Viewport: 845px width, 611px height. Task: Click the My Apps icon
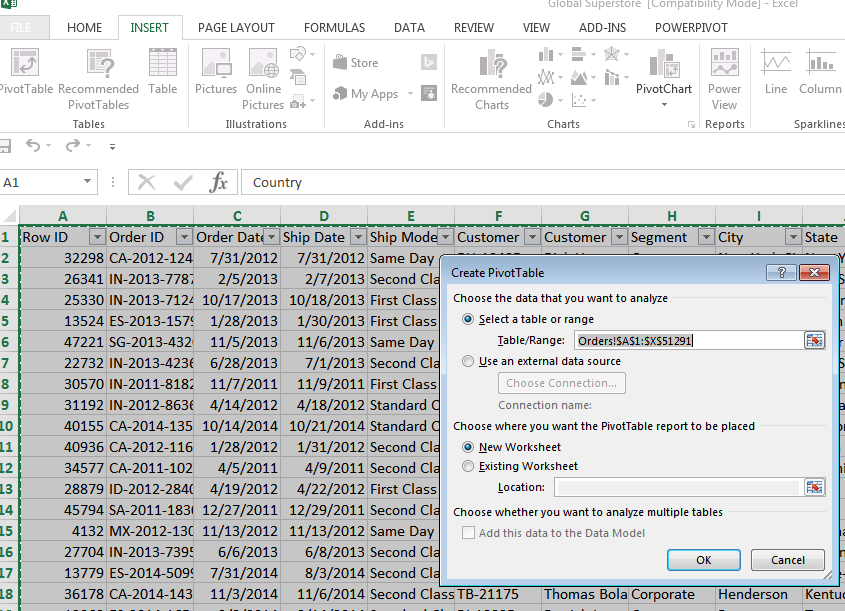340,94
